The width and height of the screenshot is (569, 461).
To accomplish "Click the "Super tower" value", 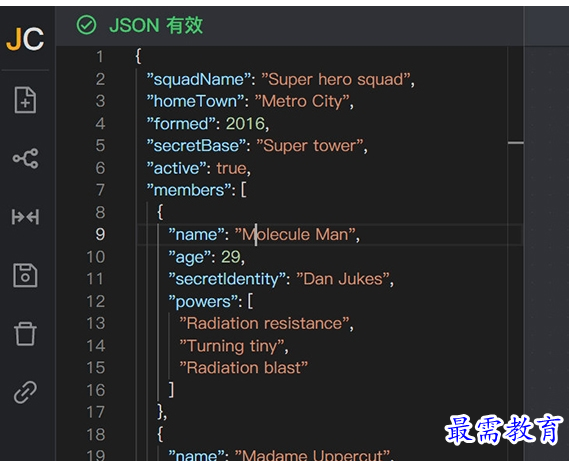I will tap(310, 146).
